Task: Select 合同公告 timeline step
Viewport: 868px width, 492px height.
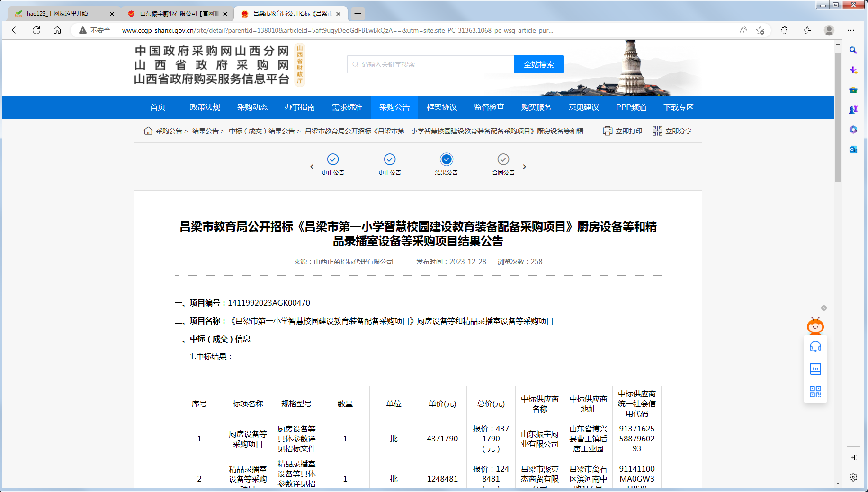Action: tap(503, 164)
